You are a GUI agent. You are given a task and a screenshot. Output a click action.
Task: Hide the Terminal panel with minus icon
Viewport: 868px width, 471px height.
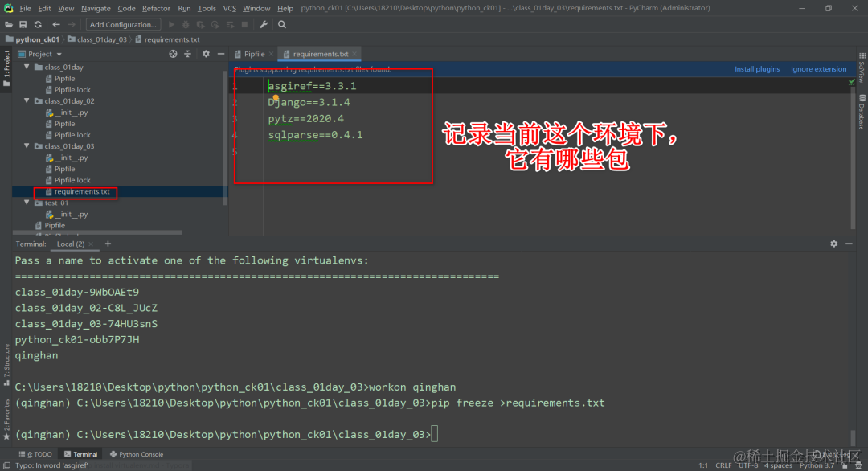pyautogui.click(x=849, y=244)
